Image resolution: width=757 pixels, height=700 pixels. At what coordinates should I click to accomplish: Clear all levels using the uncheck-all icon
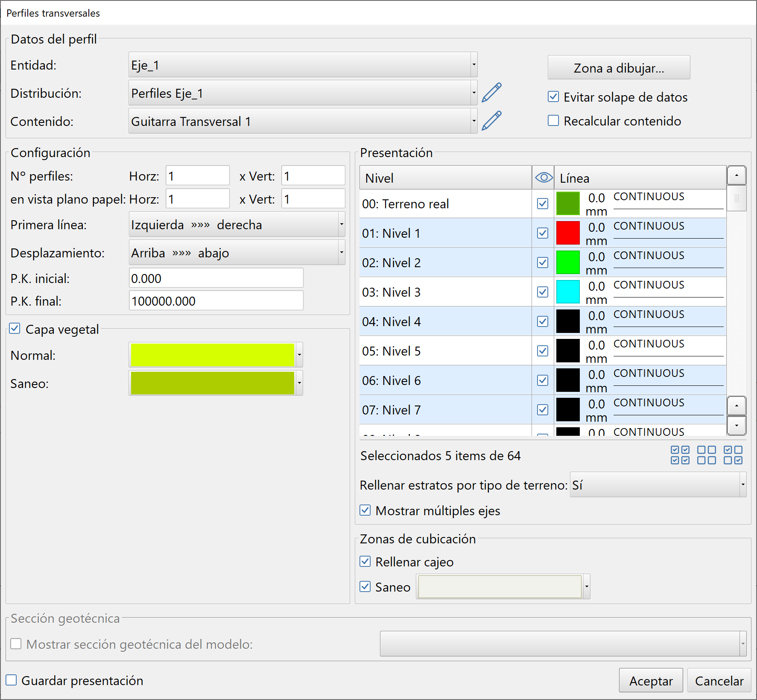click(x=707, y=455)
